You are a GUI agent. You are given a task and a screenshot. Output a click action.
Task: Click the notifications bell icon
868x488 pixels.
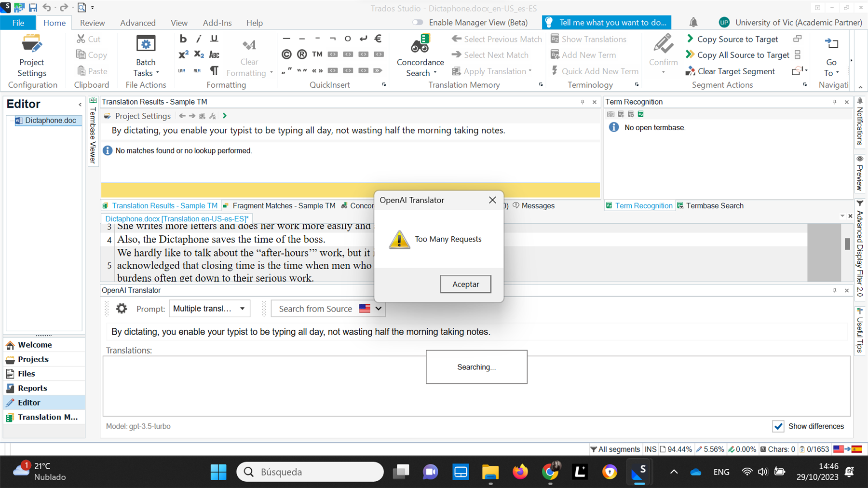pos(693,23)
